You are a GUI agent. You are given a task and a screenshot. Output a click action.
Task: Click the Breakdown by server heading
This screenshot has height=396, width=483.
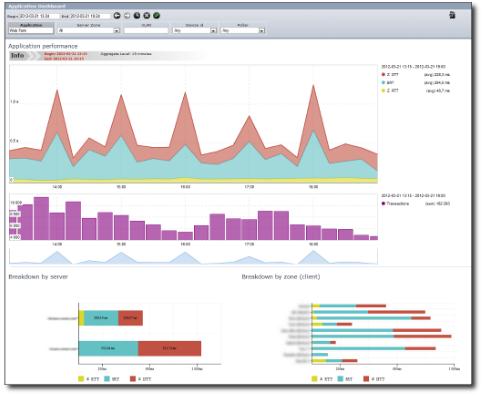[38, 277]
